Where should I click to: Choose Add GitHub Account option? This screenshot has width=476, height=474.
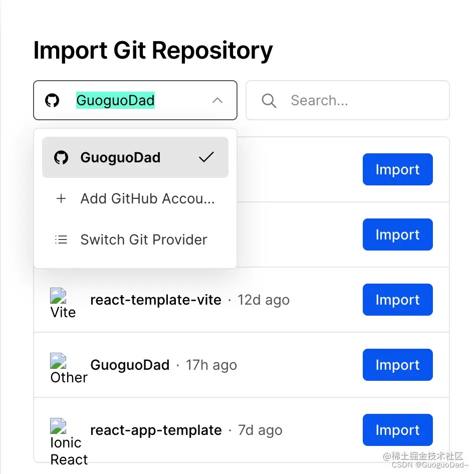pyautogui.click(x=135, y=198)
